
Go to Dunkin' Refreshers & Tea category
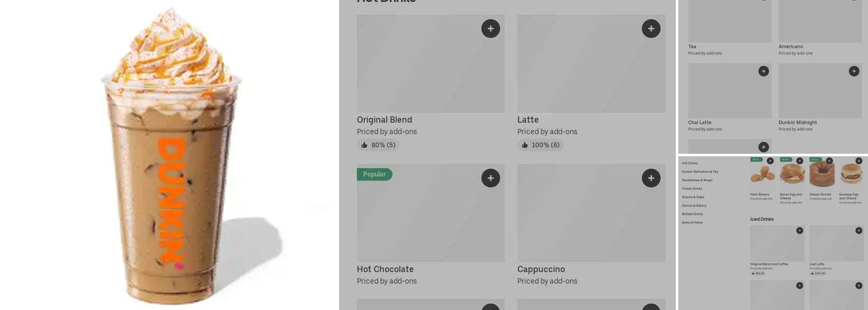(x=700, y=172)
